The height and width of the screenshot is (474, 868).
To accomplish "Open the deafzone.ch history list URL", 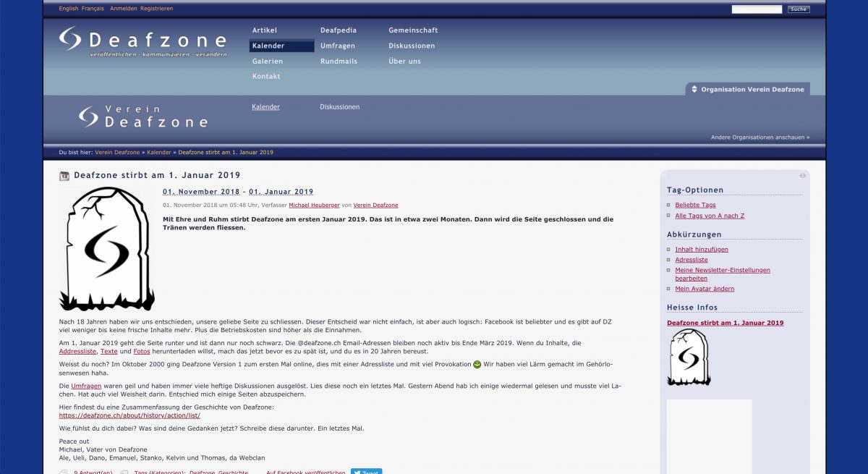I will [129, 416].
